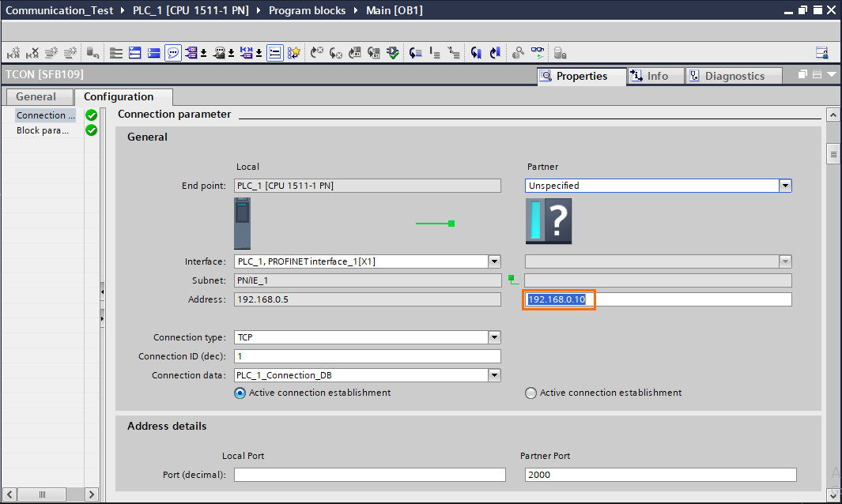Click the Go offline toolbar icon

point(496,52)
